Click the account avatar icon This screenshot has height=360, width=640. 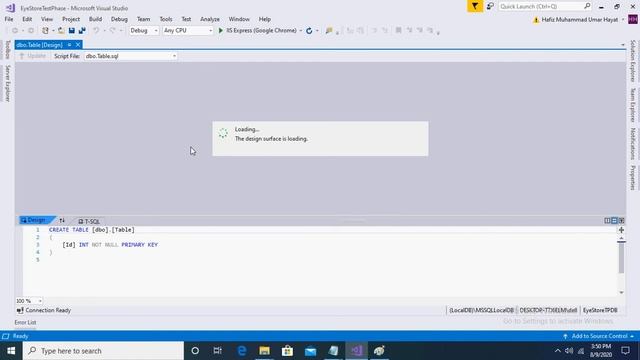633,19
